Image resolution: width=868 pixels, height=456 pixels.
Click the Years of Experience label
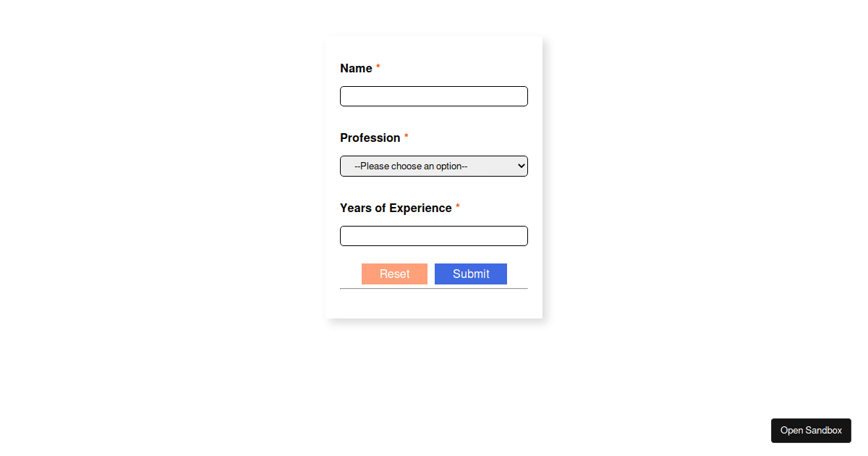(395, 208)
